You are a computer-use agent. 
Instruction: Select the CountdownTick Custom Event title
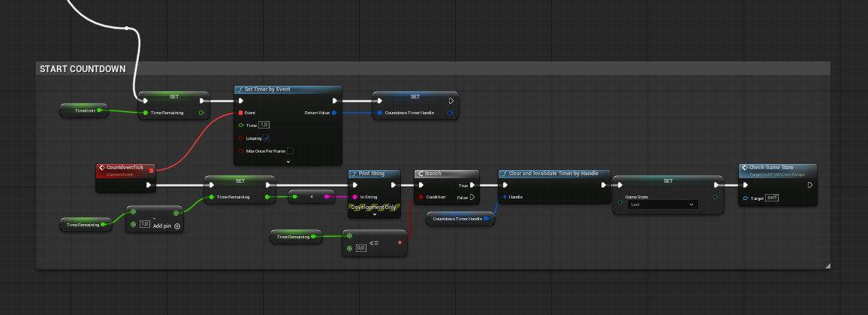[x=125, y=168]
